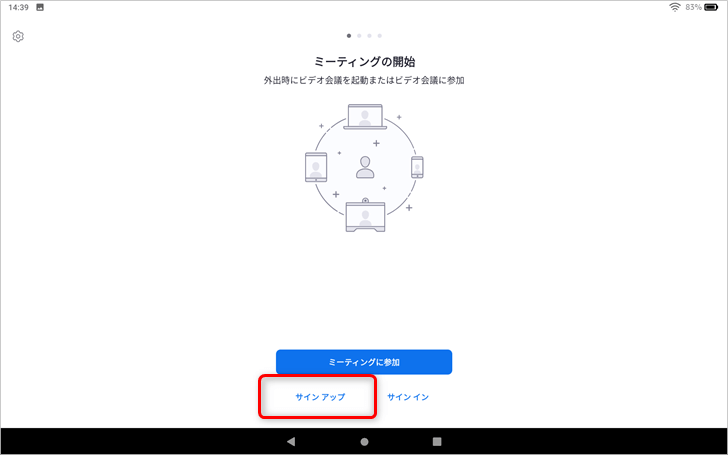
Task: Select the サインイン link
Action: [x=408, y=397]
